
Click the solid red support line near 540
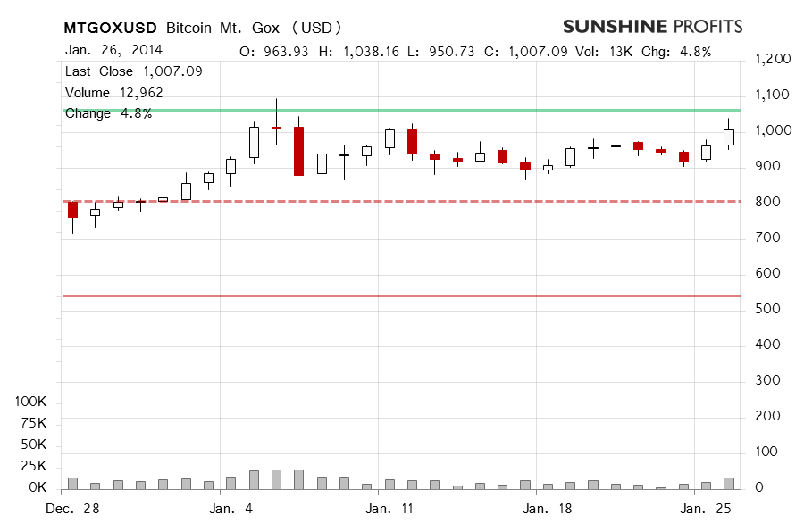[x=401, y=295]
